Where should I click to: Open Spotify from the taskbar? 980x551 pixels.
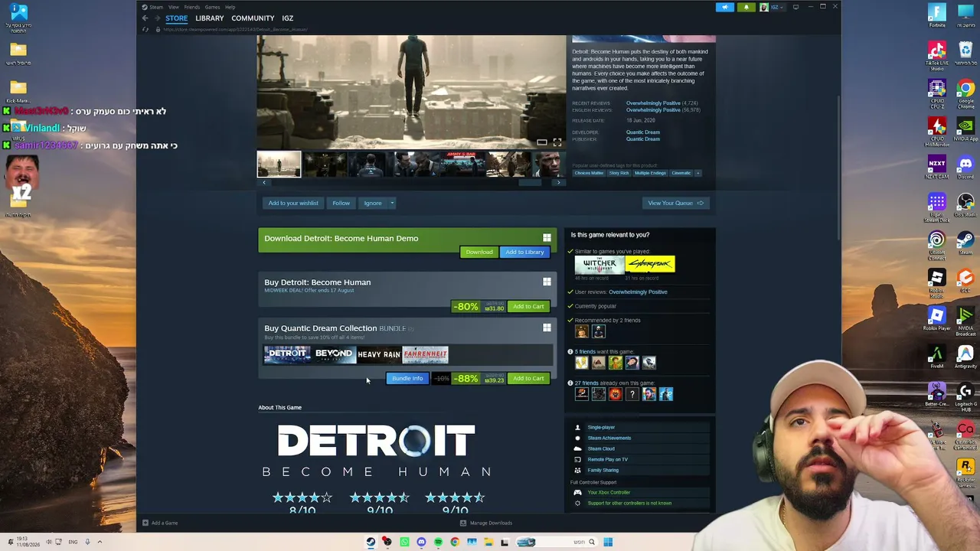click(x=438, y=542)
